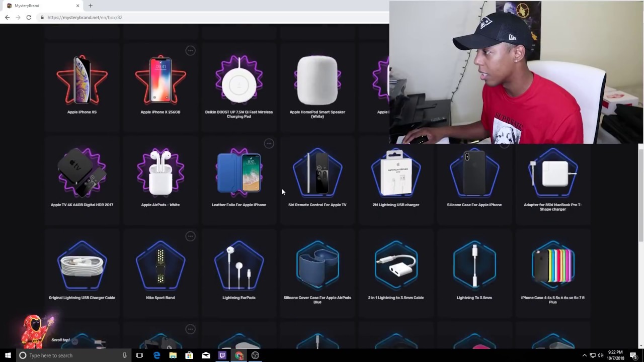Click the more-options circle on Nike Sport Band card

[x=190, y=236]
